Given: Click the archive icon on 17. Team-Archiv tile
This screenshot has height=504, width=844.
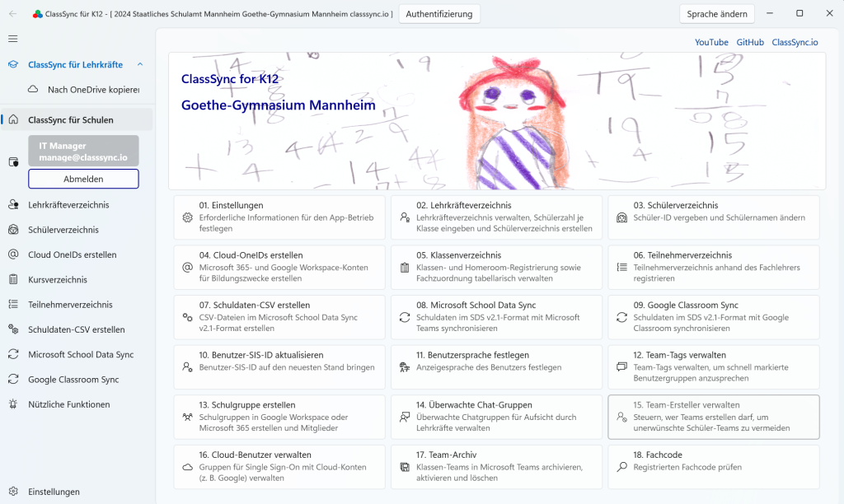Looking at the screenshot, I should [405, 467].
